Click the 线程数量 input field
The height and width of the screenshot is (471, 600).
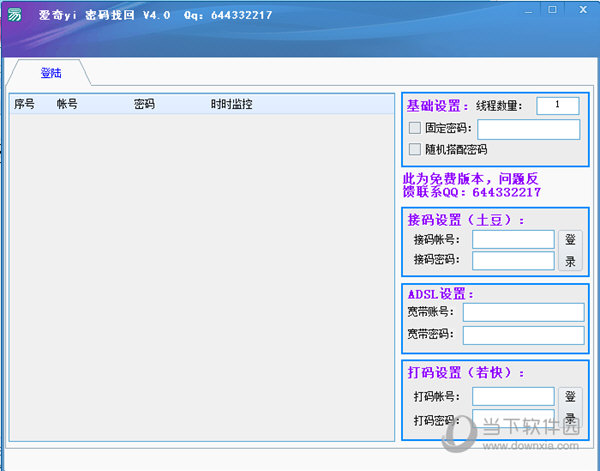point(557,105)
